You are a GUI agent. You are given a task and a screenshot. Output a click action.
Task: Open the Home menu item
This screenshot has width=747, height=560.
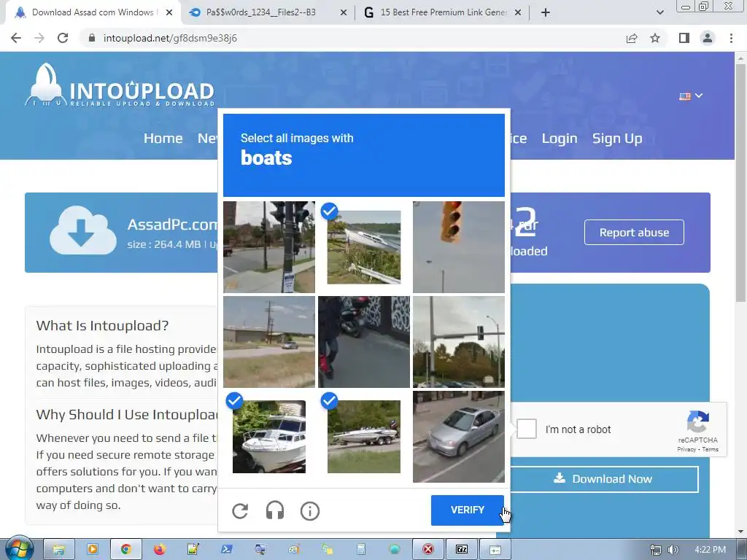pos(163,138)
